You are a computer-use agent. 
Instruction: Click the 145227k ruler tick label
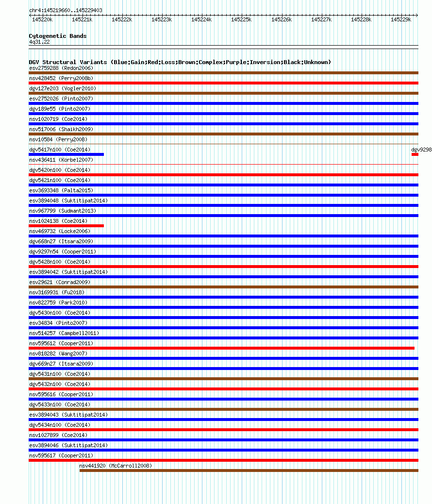(x=321, y=19)
